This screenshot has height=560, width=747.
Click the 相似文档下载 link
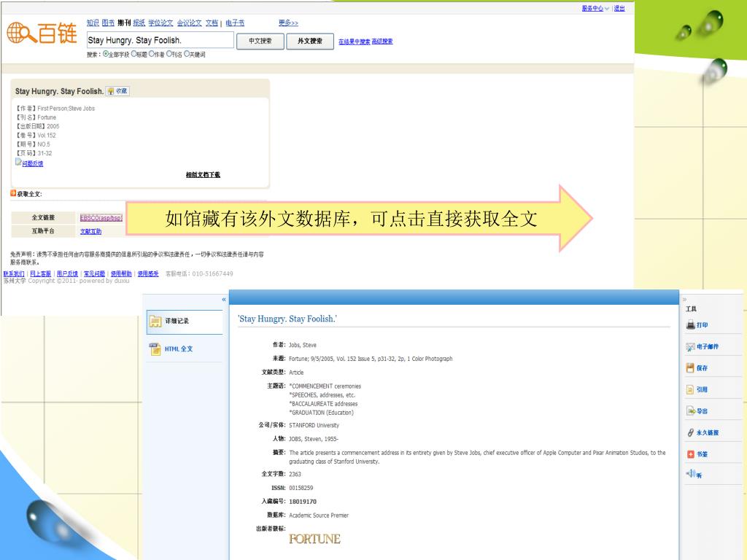pyautogui.click(x=203, y=175)
